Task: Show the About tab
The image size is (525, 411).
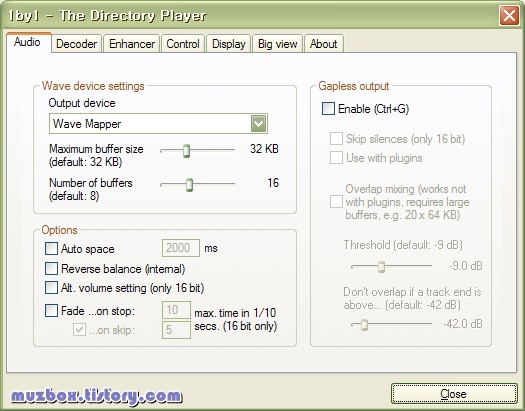Action: [x=323, y=44]
